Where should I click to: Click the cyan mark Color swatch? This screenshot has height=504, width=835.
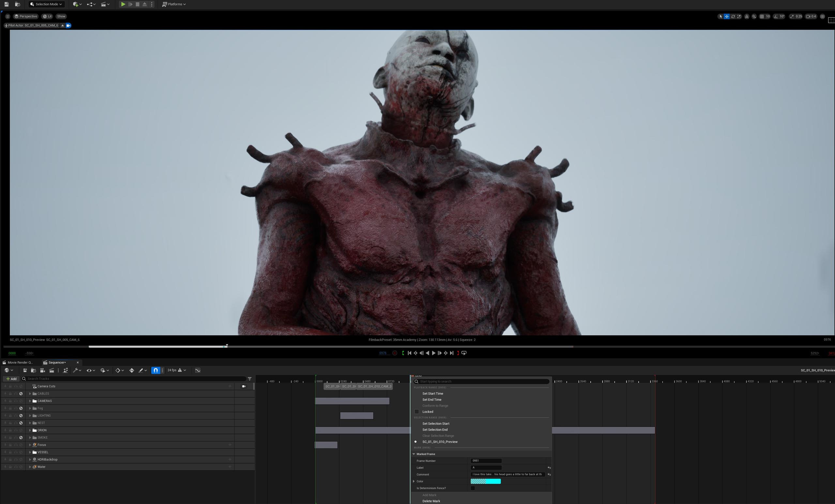[x=486, y=481]
